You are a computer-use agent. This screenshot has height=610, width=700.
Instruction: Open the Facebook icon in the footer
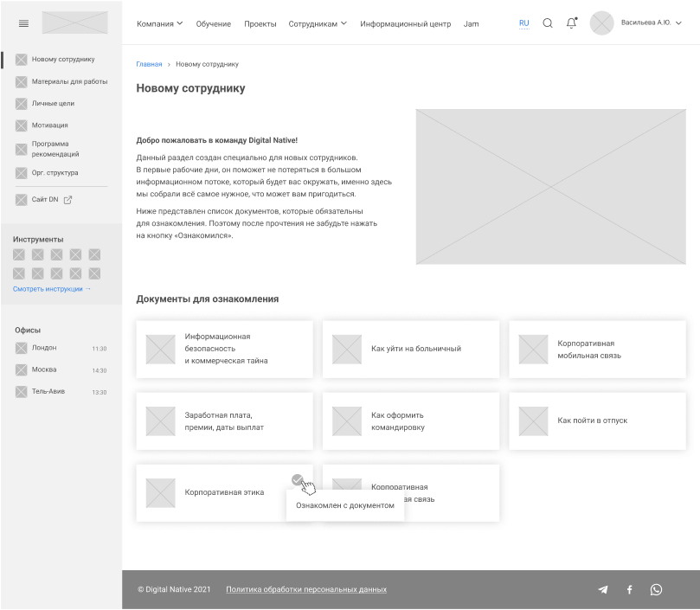[629, 589]
